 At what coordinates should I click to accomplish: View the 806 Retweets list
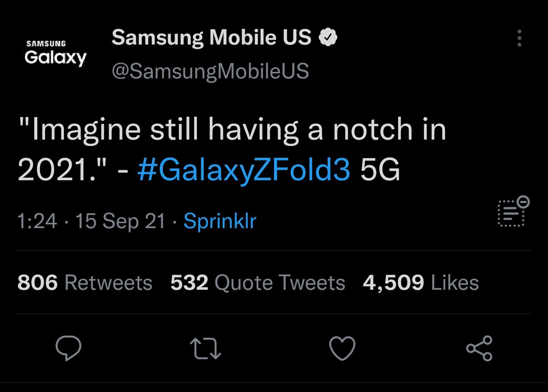pyautogui.click(x=84, y=283)
